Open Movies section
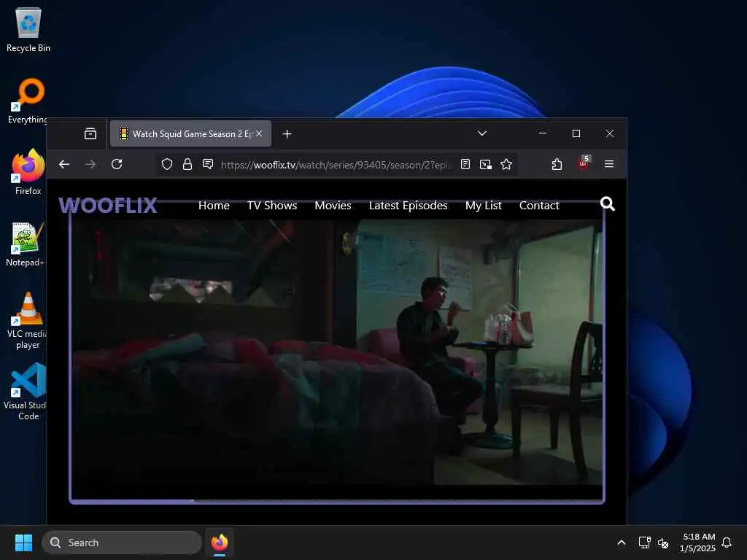This screenshot has width=747, height=560. [x=333, y=205]
